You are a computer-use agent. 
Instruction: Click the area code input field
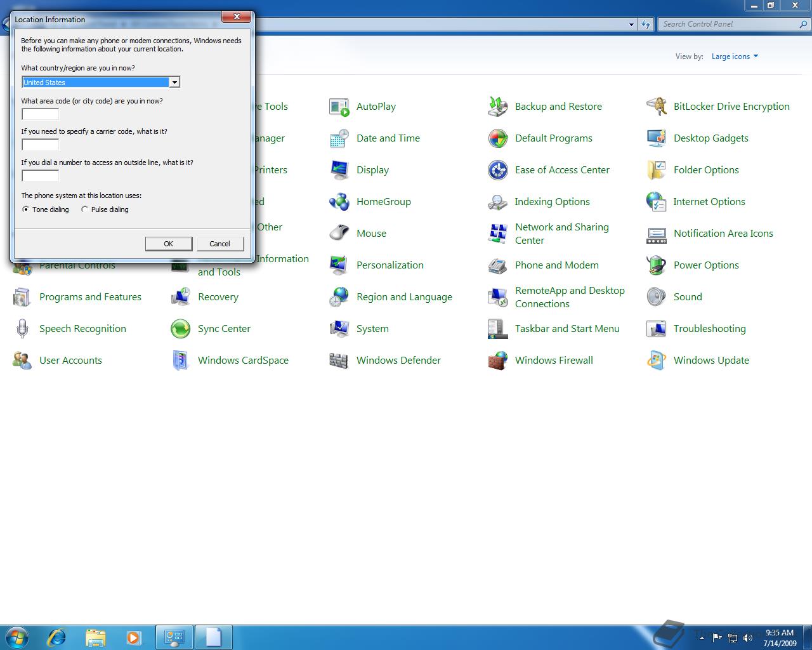40,114
